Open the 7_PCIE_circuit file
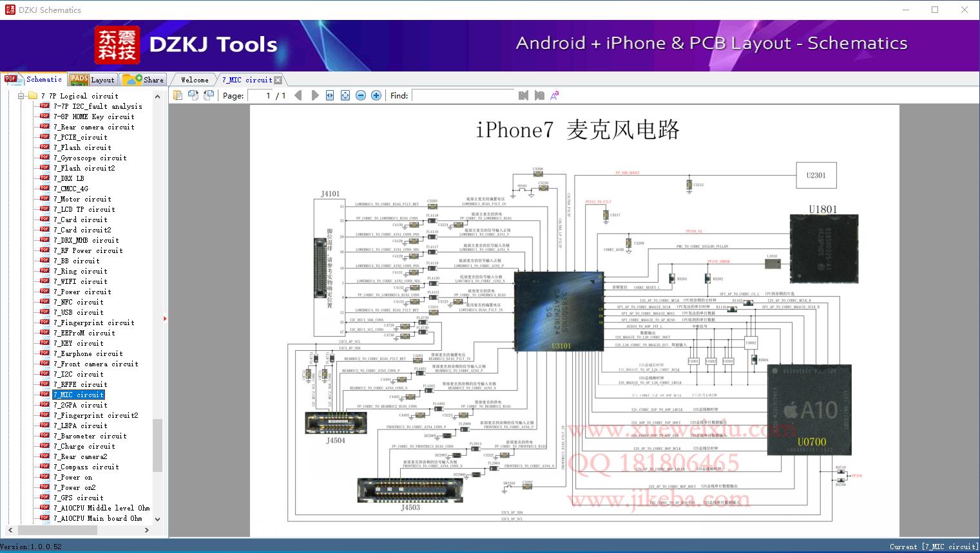The height and width of the screenshot is (553, 980). click(81, 137)
